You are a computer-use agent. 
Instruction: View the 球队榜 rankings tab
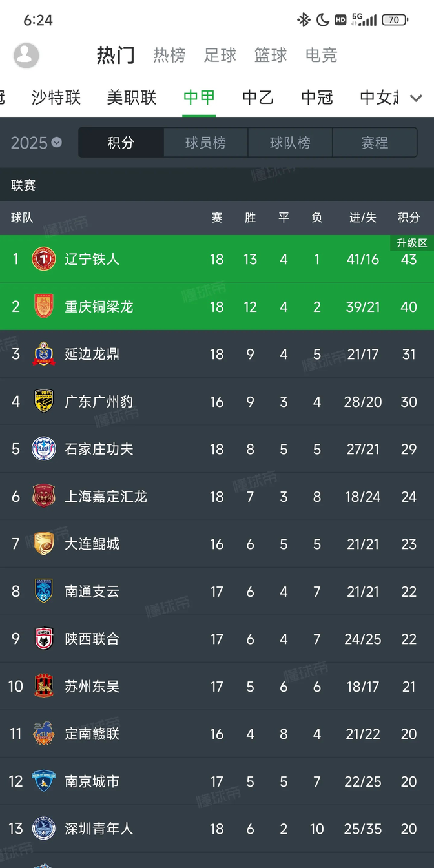click(290, 142)
